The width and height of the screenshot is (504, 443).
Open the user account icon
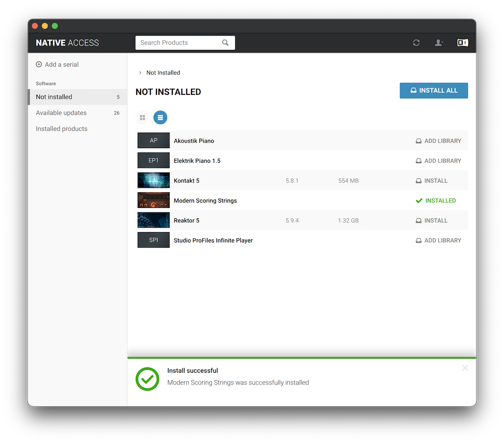(x=439, y=43)
